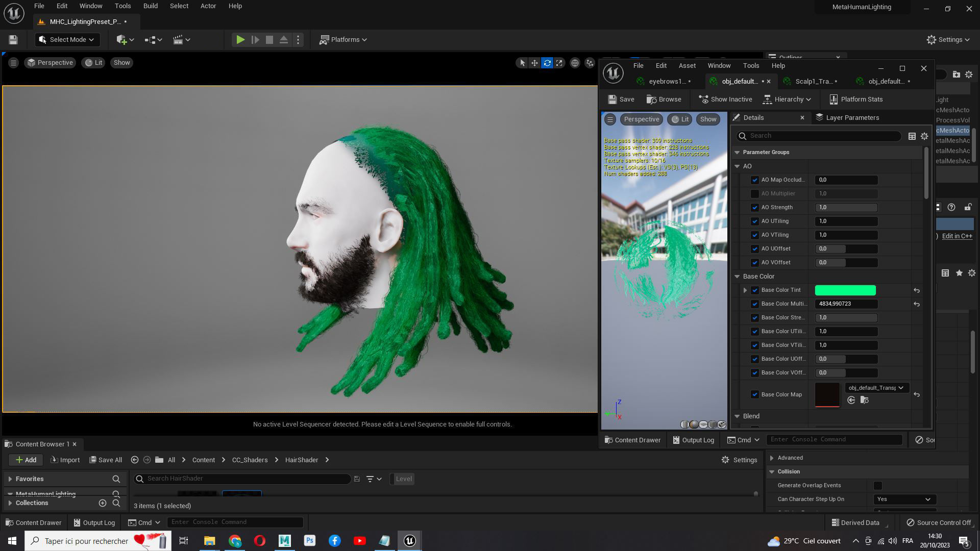Toggle Show Inactive parameters
This screenshot has width=980, height=551.
tap(725, 99)
